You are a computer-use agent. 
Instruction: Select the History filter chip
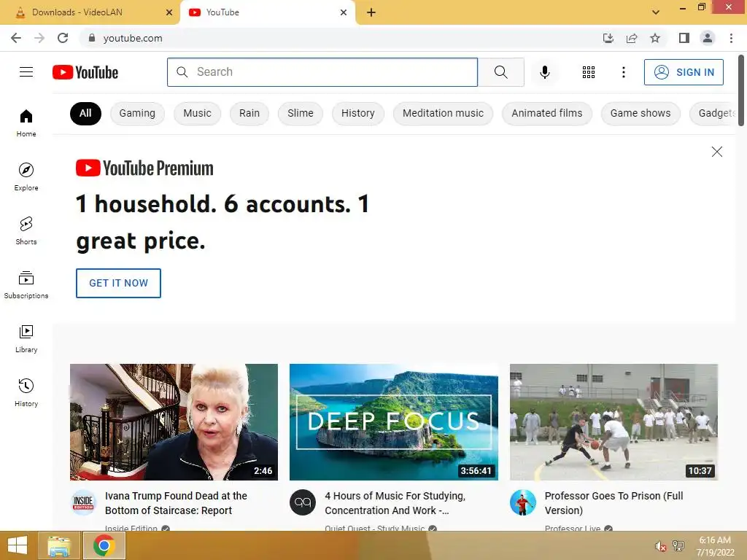357,113
